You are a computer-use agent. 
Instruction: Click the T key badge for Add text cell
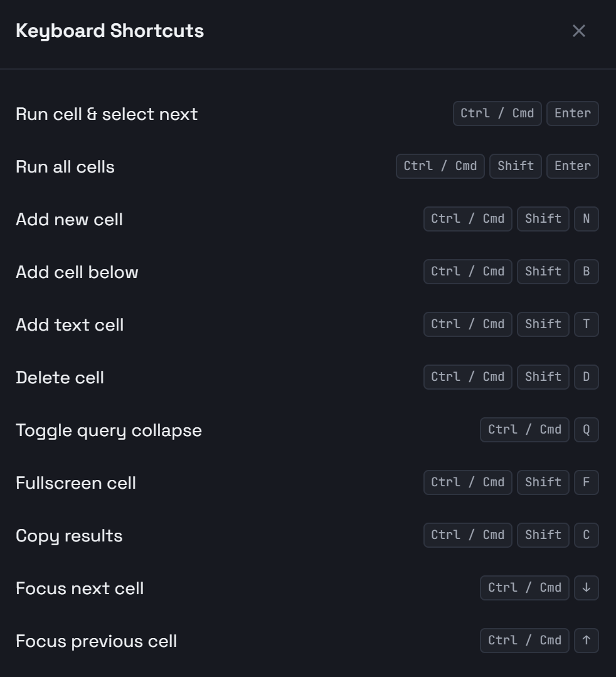pos(587,324)
